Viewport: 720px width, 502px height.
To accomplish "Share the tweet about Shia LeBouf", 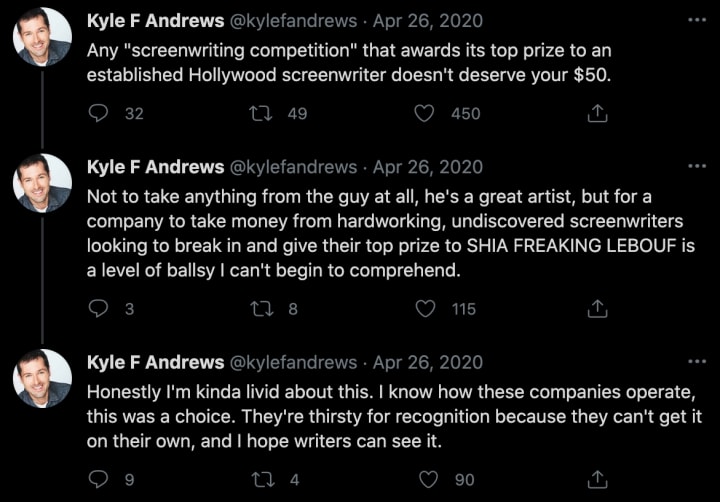I will pos(597,309).
